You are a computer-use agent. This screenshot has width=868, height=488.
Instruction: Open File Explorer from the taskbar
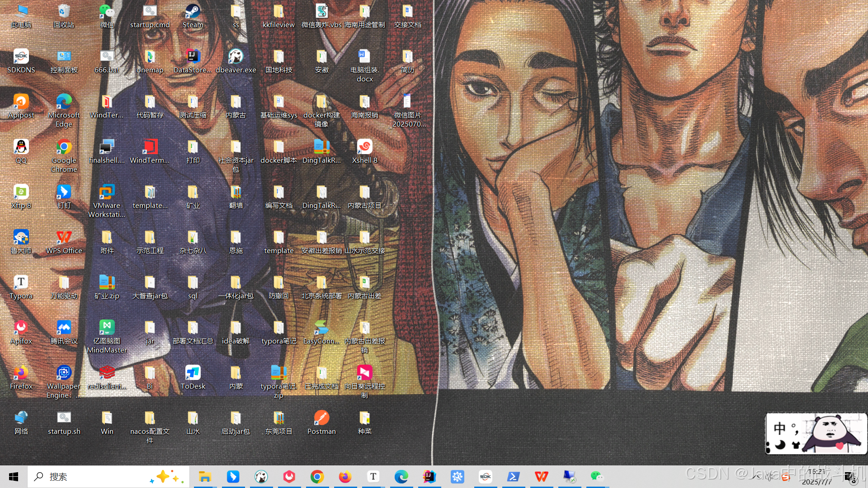pos(205,477)
